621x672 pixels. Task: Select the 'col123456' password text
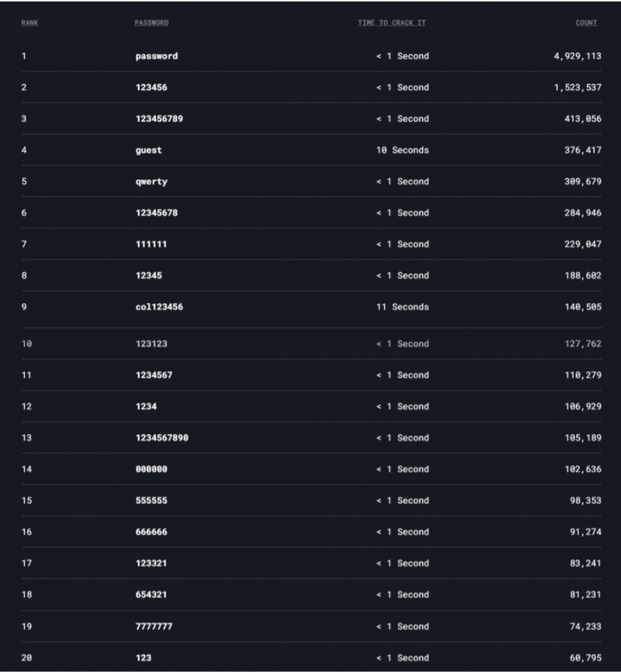pyautogui.click(x=159, y=307)
